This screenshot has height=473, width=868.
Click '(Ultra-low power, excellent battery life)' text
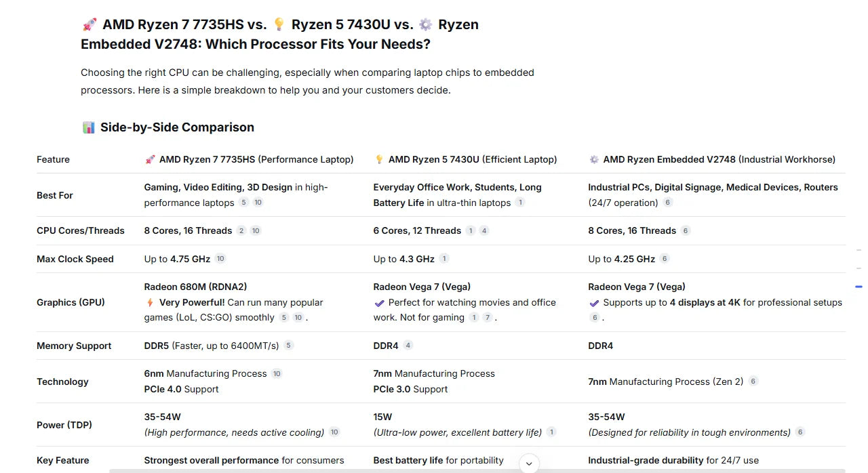(x=458, y=432)
